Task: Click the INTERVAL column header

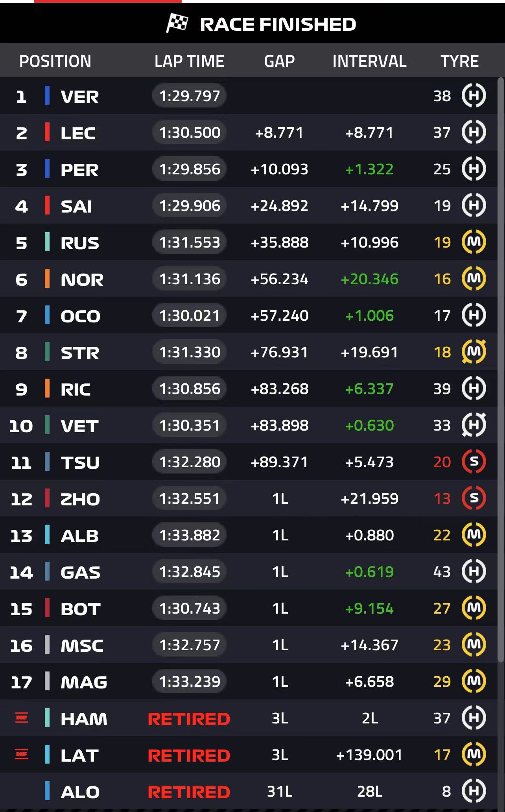Action: coord(369,61)
